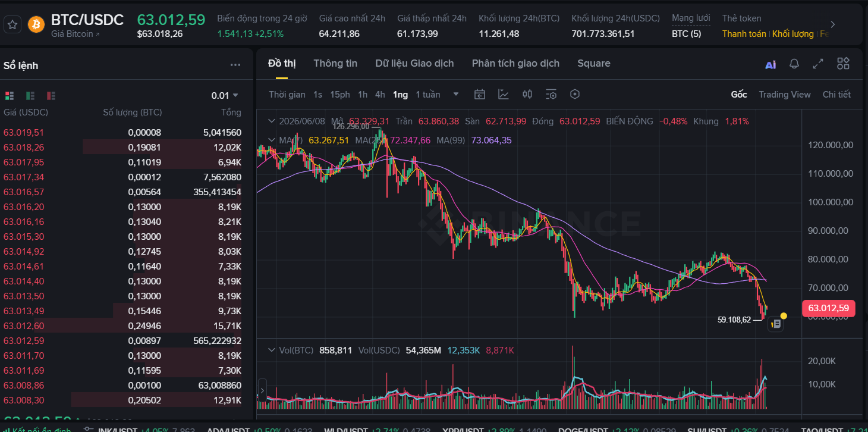Show sell orders only in order book
868x432 pixels.
coord(51,96)
